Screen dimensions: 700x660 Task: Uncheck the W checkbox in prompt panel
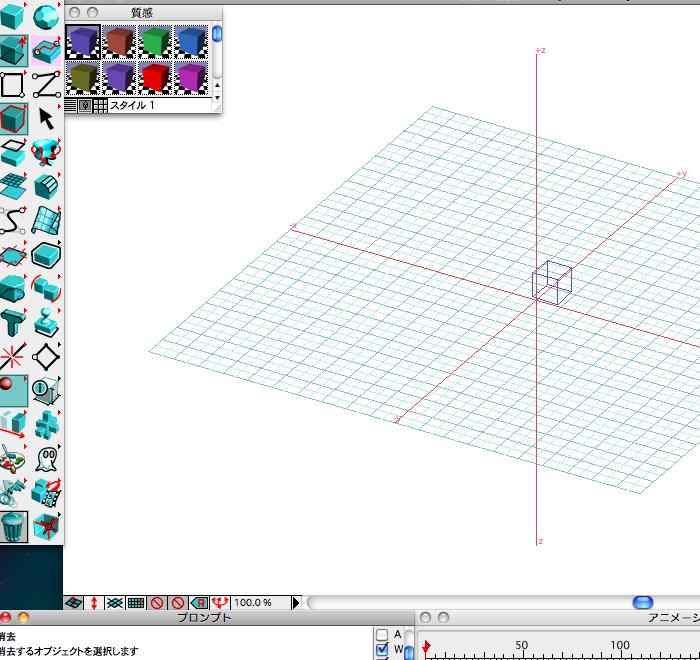(382, 649)
